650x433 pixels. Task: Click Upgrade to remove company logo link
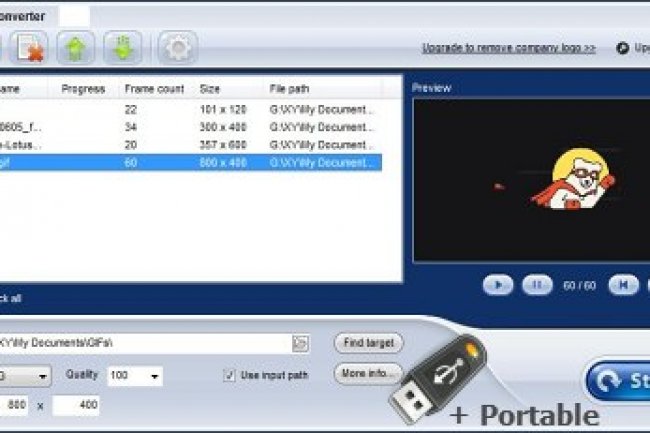point(509,47)
